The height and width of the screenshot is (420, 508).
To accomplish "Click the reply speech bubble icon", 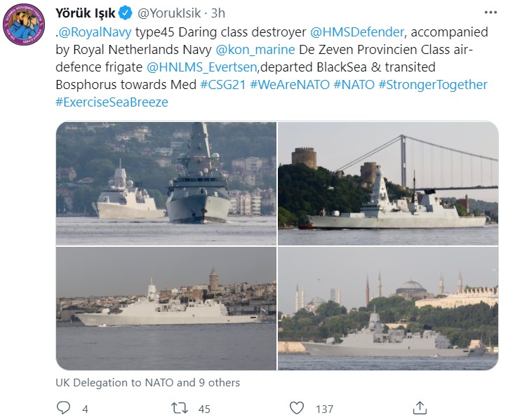I will tap(63, 407).
